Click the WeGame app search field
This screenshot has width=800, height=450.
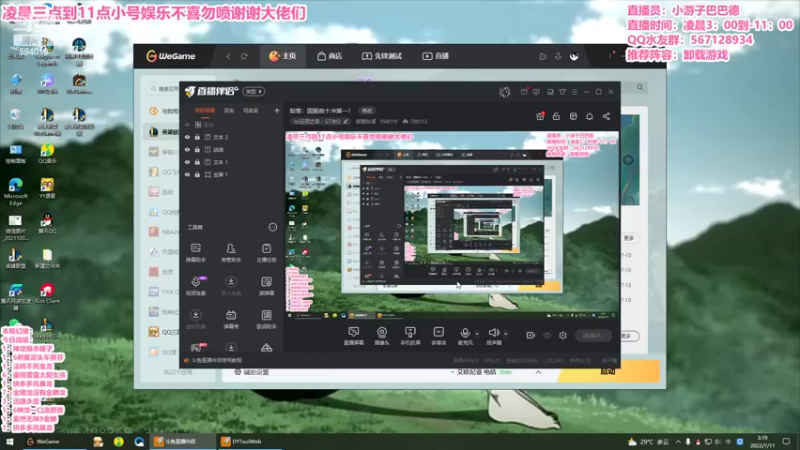coord(163,89)
